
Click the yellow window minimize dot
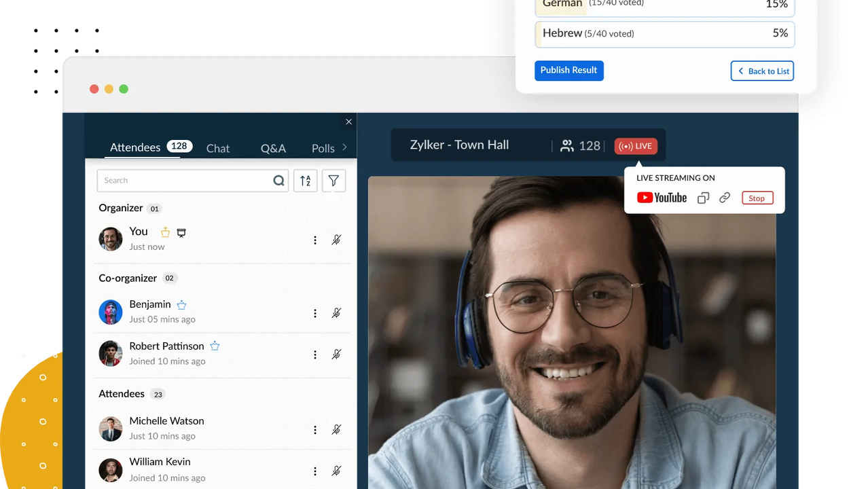coord(109,89)
